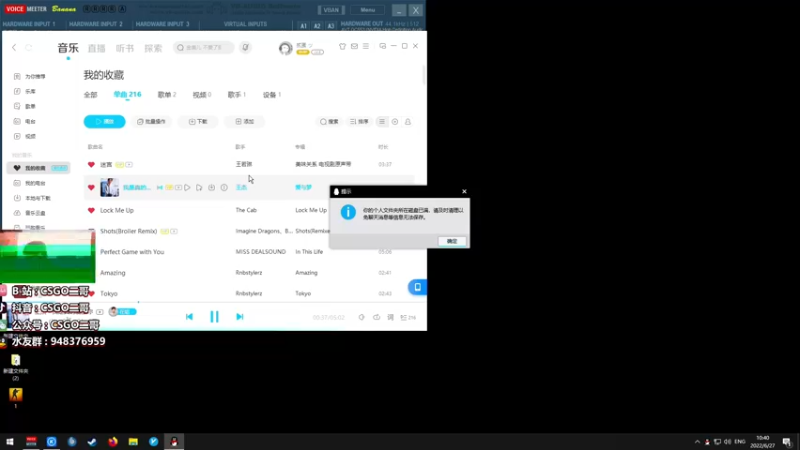Open the playing song's album thumbnail
Screen dimensions: 800x450
109,187
